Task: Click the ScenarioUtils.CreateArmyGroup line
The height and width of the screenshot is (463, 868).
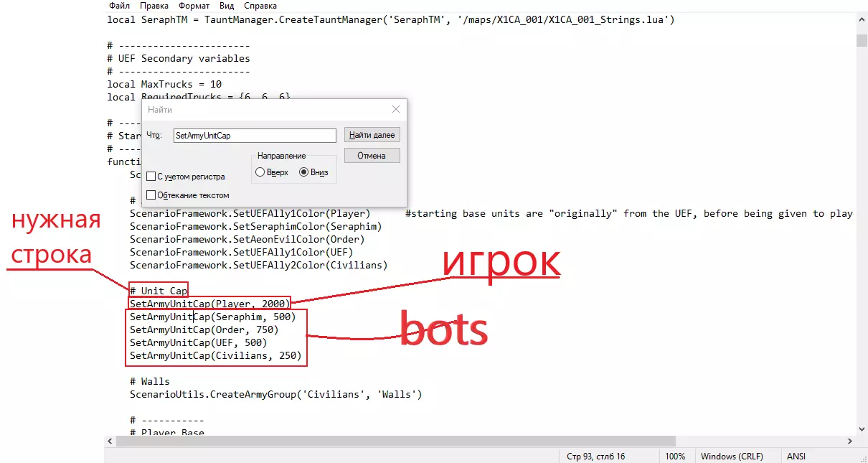Action: (276, 394)
